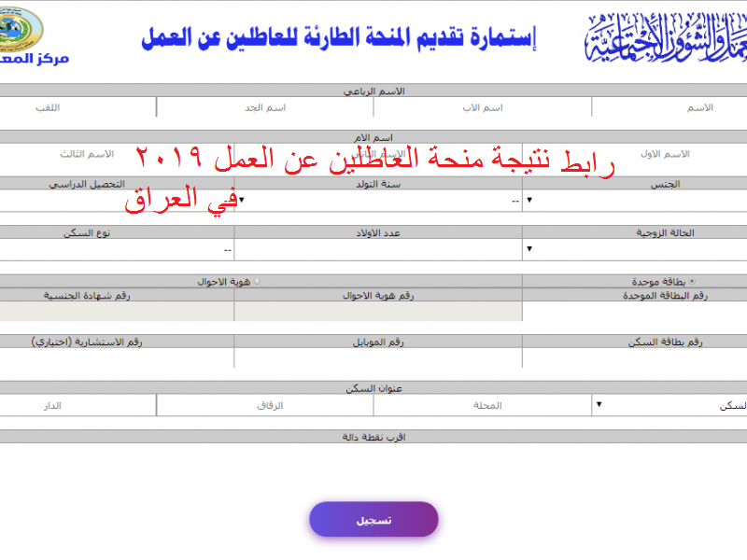Focus the الدار address field
Viewport: 747px width, 560px height.
[x=78, y=405]
